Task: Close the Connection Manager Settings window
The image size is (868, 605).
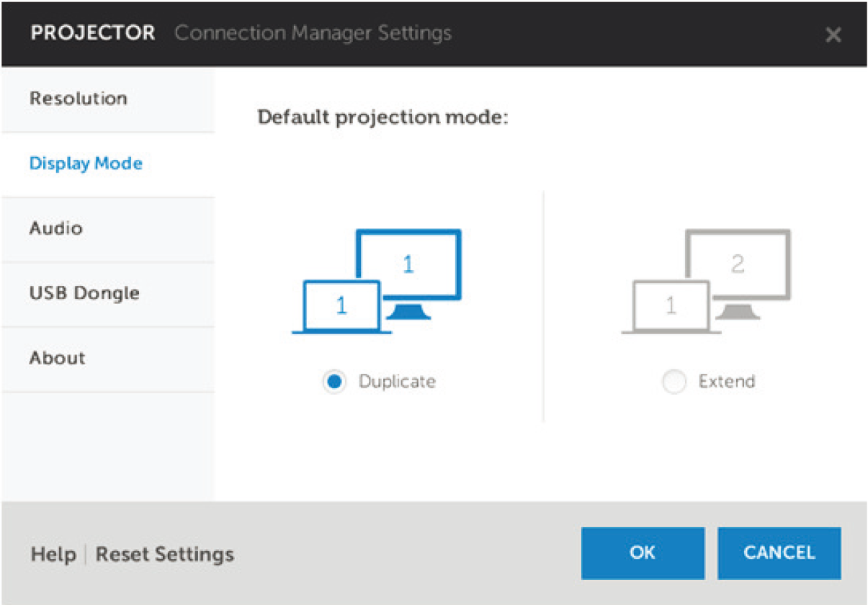Action: pos(833,35)
